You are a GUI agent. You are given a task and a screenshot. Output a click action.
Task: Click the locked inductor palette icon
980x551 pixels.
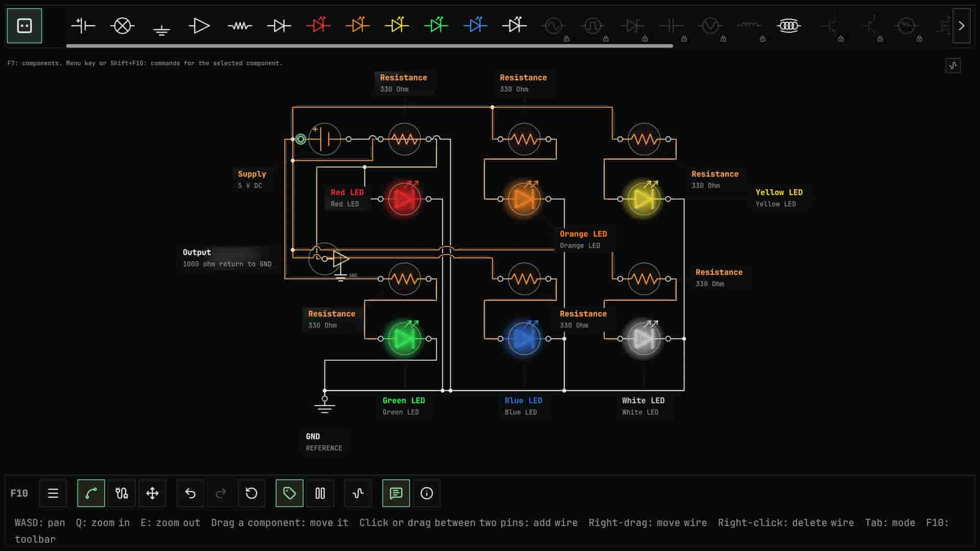click(749, 26)
